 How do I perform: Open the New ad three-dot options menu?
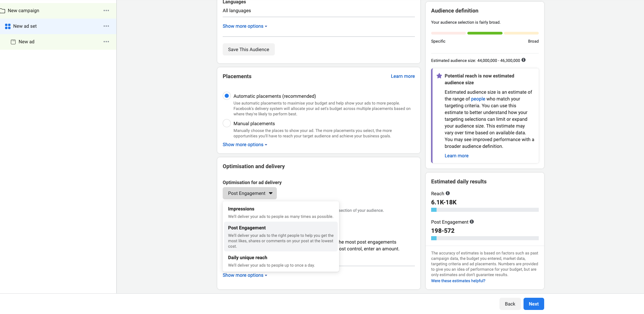(x=106, y=42)
